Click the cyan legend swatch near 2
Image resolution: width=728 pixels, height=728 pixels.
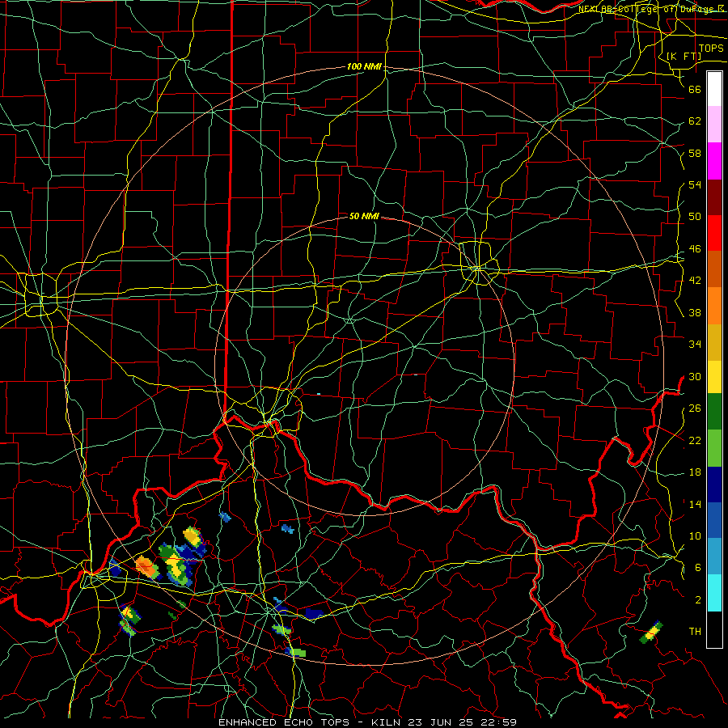click(x=714, y=593)
